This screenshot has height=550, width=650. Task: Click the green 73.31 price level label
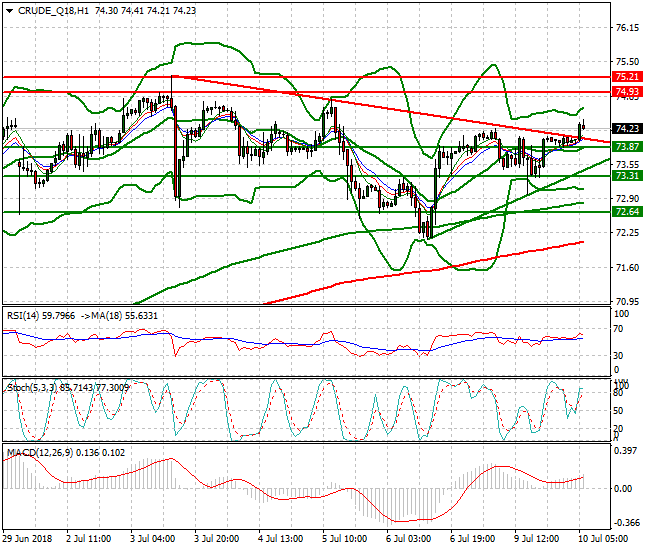coord(627,176)
